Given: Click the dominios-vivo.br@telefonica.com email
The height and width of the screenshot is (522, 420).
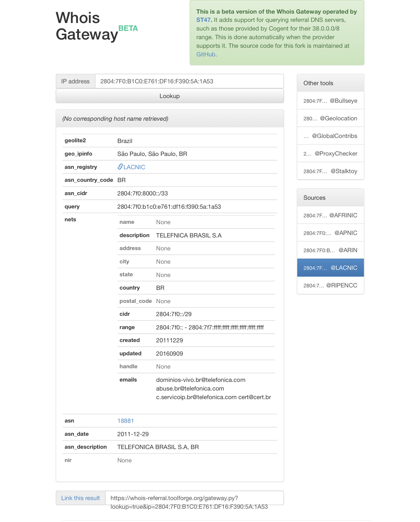Looking at the screenshot, I should point(201,380).
